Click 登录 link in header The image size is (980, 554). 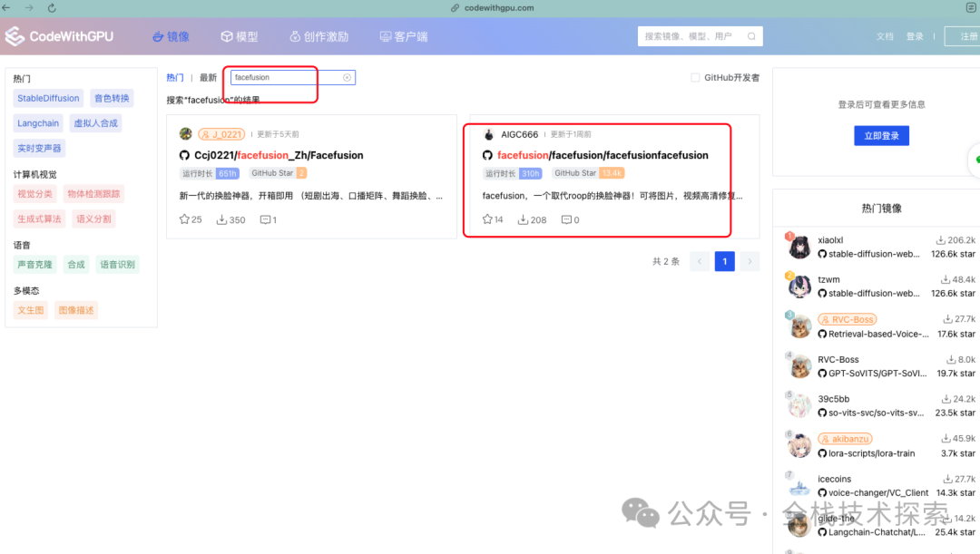click(x=915, y=36)
